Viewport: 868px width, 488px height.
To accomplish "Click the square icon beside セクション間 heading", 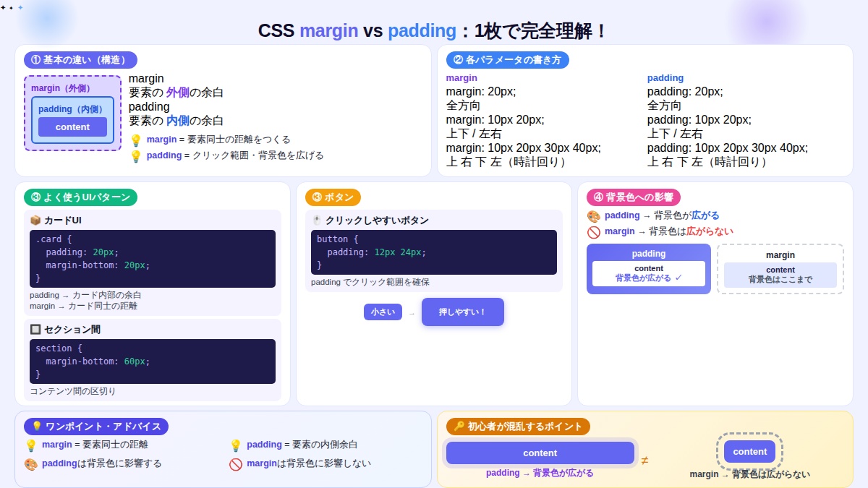I will pyautogui.click(x=35, y=329).
